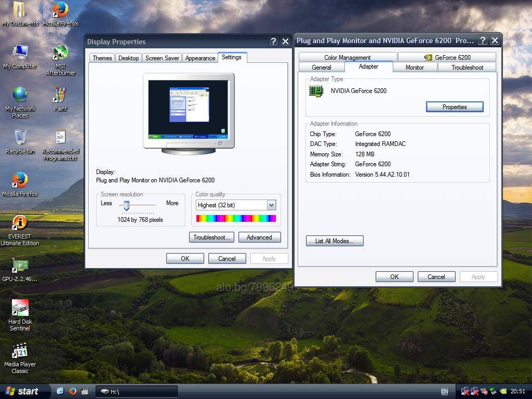
Task: Select the Recommended Programs.txt file
Action: point(60,138)
